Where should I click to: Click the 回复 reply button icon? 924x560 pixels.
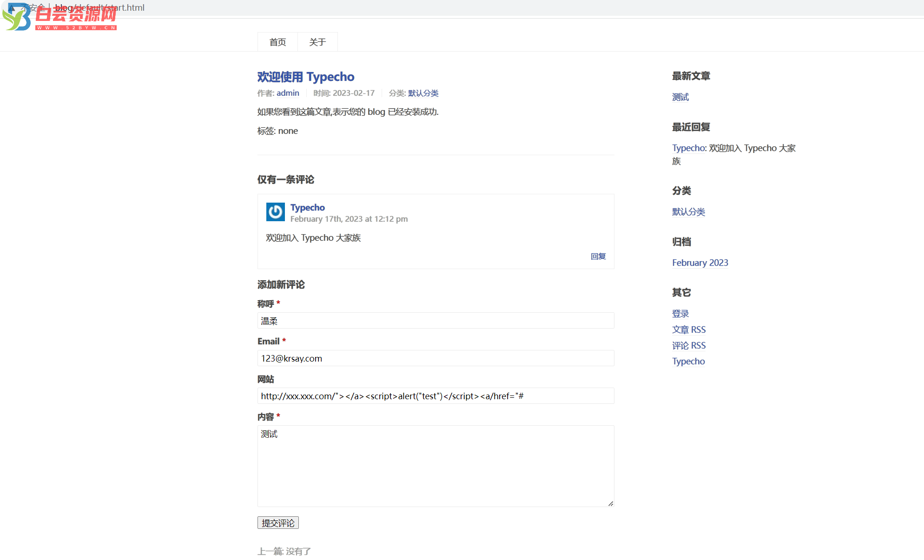click(598, 256)
